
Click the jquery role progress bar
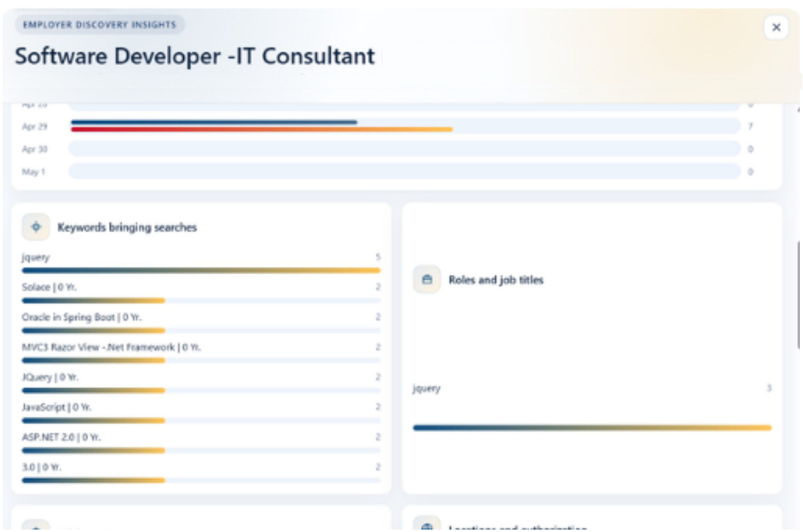click(592, 428)
